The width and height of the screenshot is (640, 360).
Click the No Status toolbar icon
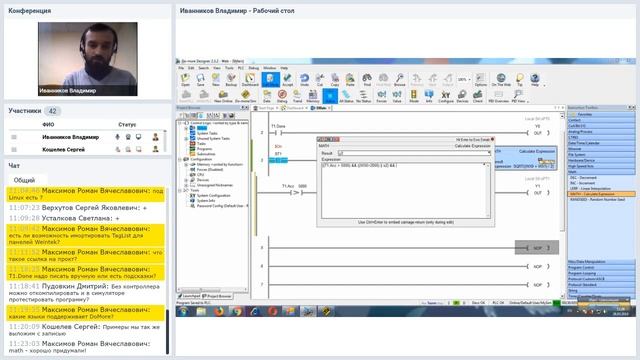(363, 96)
